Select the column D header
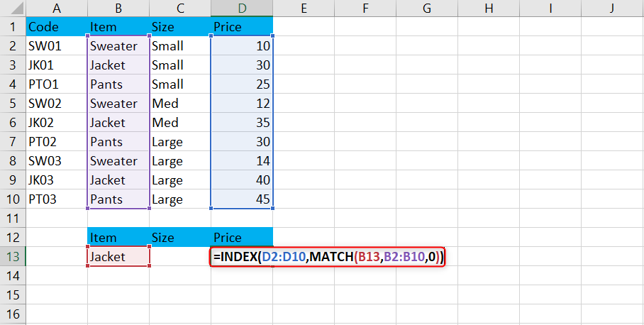Image resolution: width=644 pixels, height=325 pixels. point(242,9)
